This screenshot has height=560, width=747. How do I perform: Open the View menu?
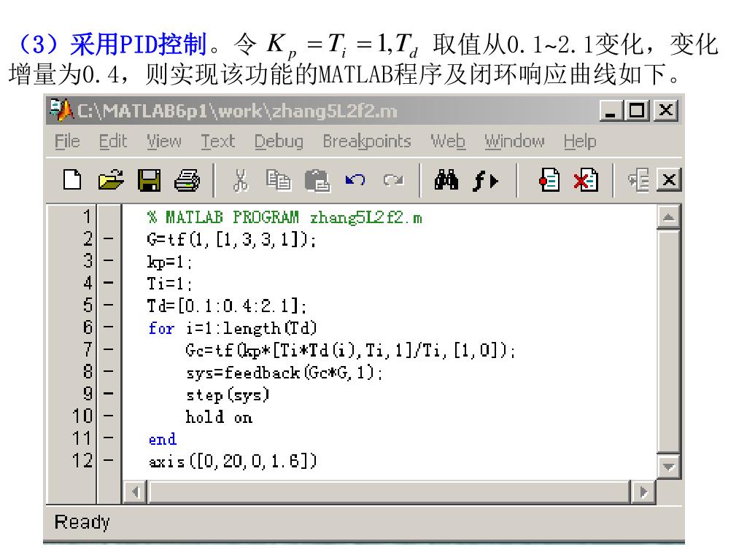click(x=164, y=141)
